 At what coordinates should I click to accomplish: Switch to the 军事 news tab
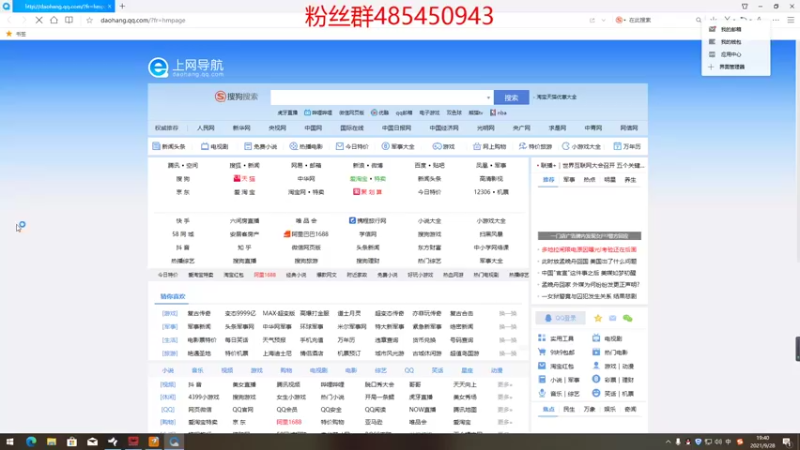[569, 180]
